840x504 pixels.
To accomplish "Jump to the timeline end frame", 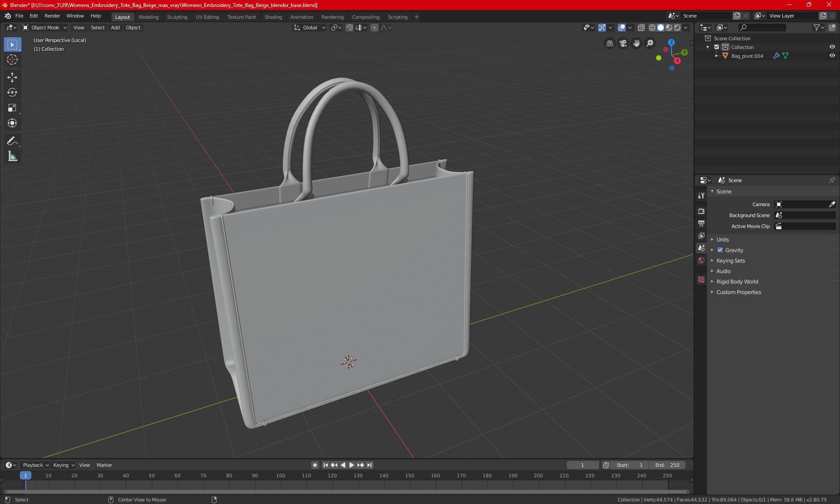I will (x=369, y=465).
